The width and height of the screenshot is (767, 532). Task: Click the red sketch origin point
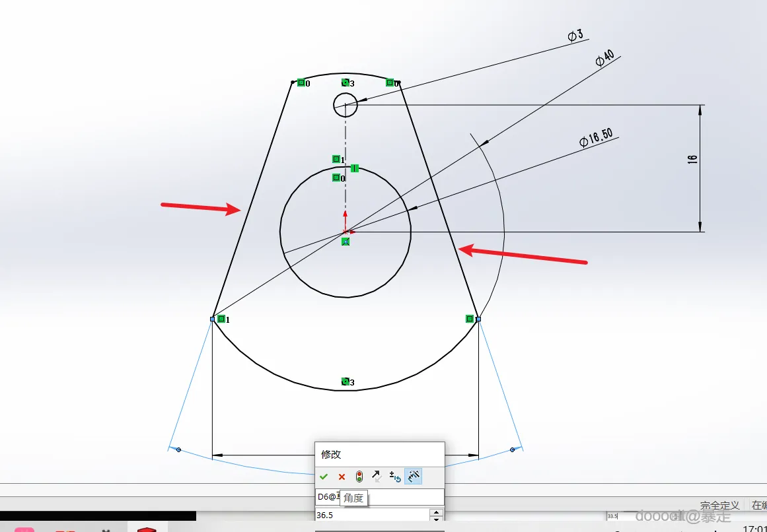tap(346, 232)
